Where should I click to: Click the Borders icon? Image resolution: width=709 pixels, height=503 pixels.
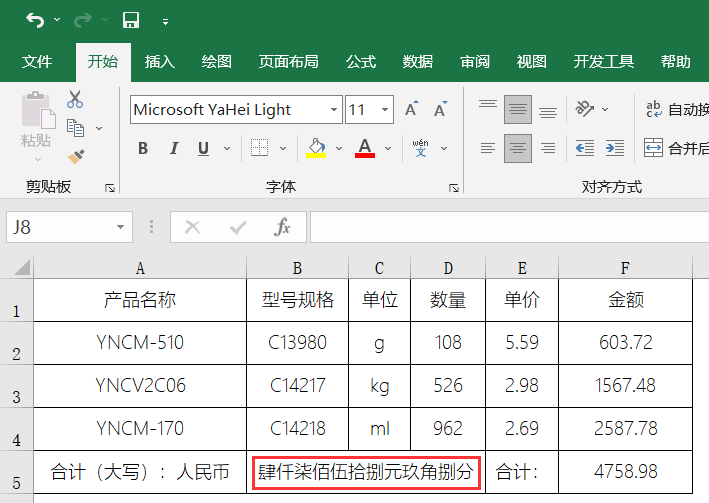258,148
